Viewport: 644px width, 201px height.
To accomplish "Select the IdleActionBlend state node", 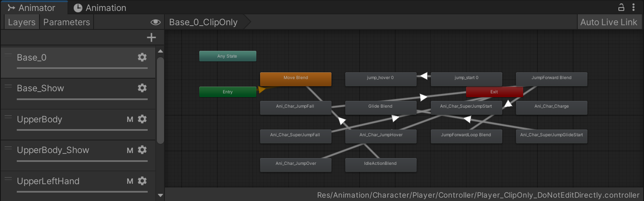I will [381, 165].
